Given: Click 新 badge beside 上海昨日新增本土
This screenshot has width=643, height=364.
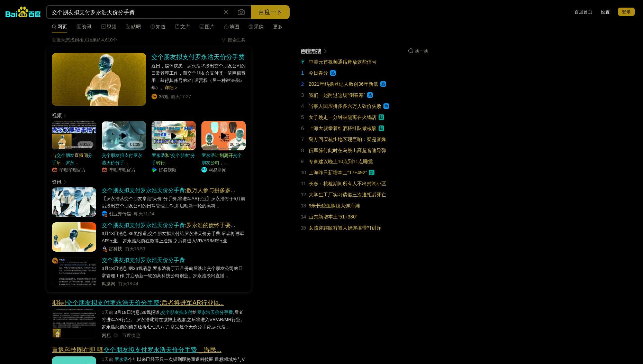Looking at the screenshot, I should tap(372, 172).
